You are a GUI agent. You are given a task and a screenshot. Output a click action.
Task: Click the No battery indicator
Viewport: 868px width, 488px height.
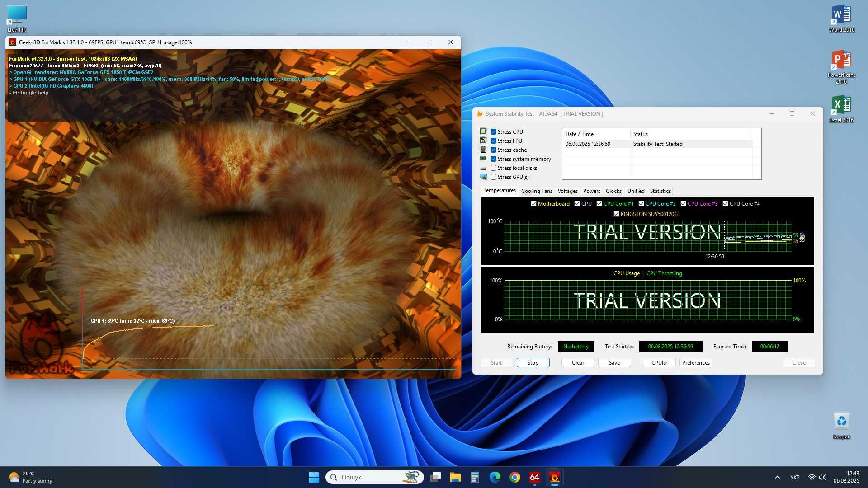[576, 347]
